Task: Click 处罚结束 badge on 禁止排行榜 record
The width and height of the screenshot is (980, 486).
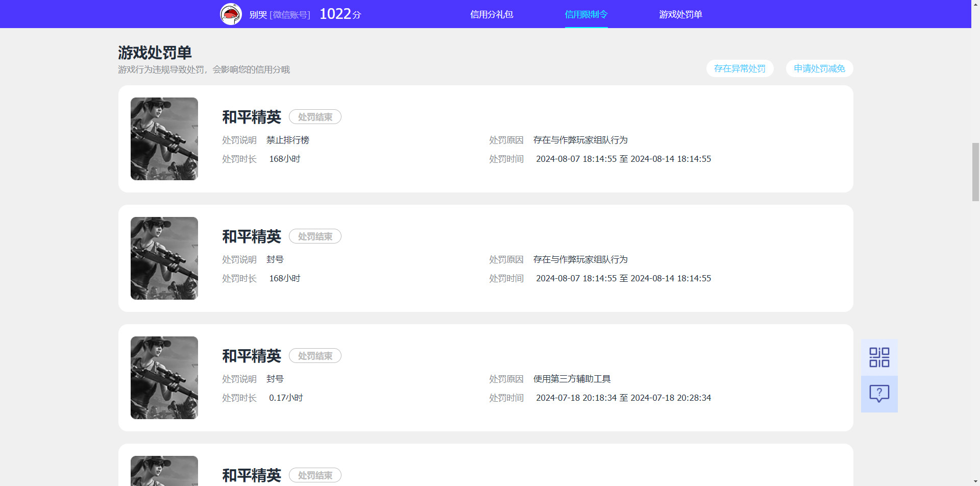Action: click(x=315, y=117)
